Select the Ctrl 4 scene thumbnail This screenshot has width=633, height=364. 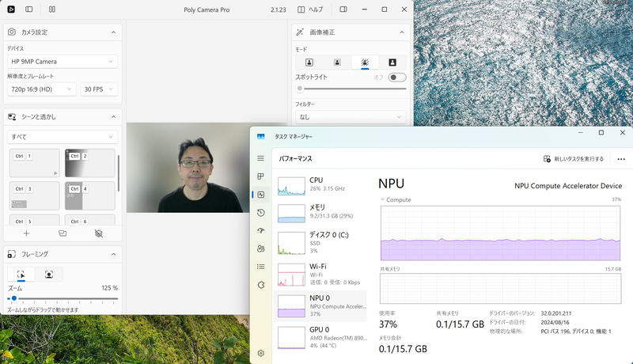click(90, 195)
